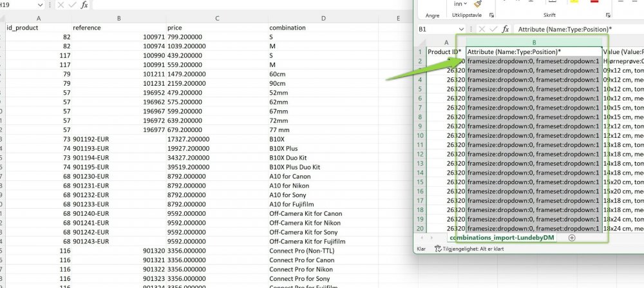Click cell containing 39519.200000
Viewport: 644px width, 288px height.
tap(217, 168)
